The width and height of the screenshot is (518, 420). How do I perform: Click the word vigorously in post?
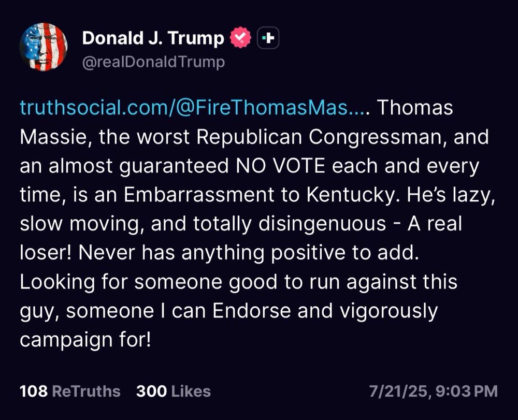pyautogui.click(x=389, y=312)
